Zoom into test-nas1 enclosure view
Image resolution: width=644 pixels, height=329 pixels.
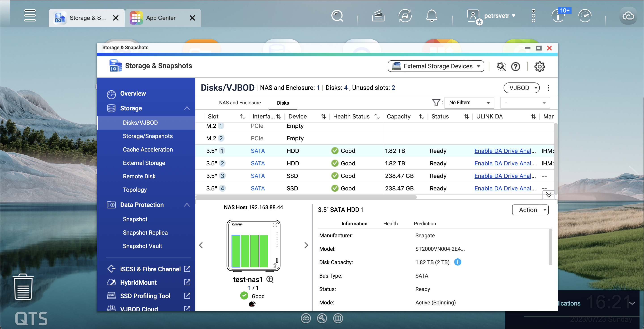(x=270, y=279)
